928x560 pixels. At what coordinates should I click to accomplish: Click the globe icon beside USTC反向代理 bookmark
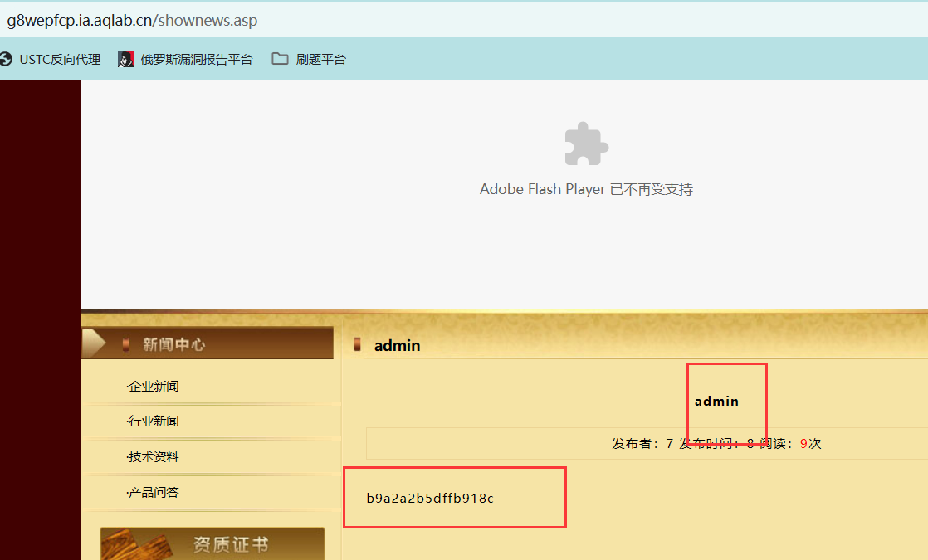pos(6,59)
